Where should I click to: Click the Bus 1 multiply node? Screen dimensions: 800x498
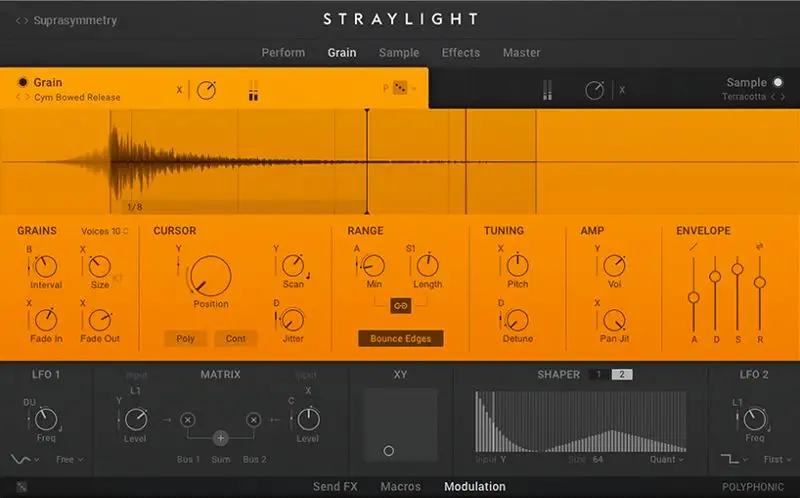187,420
